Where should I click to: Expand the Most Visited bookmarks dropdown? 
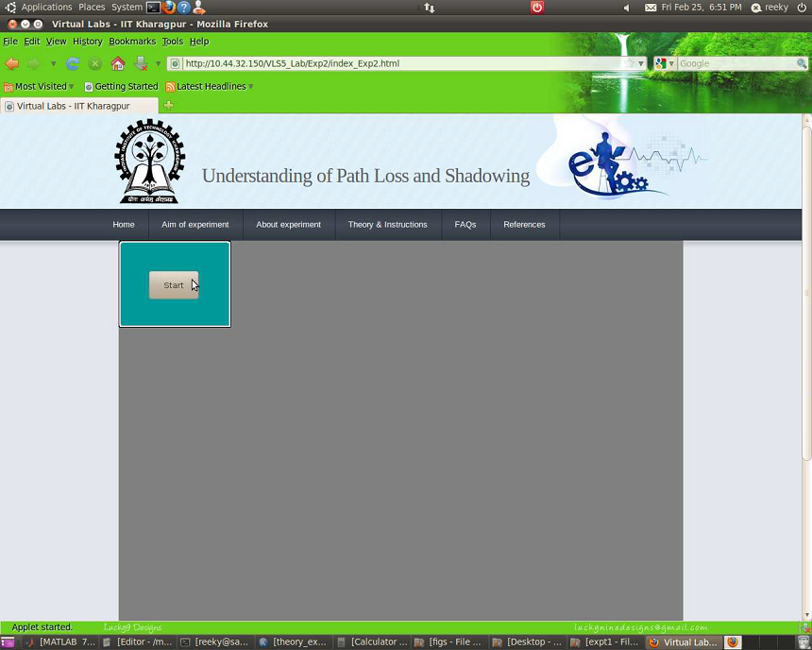[x=40, y=86]
